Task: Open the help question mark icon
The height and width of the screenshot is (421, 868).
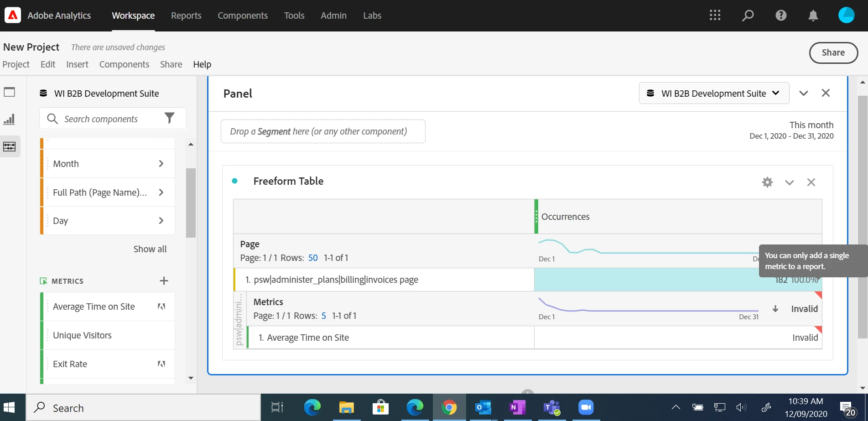Action: [781, 15]
